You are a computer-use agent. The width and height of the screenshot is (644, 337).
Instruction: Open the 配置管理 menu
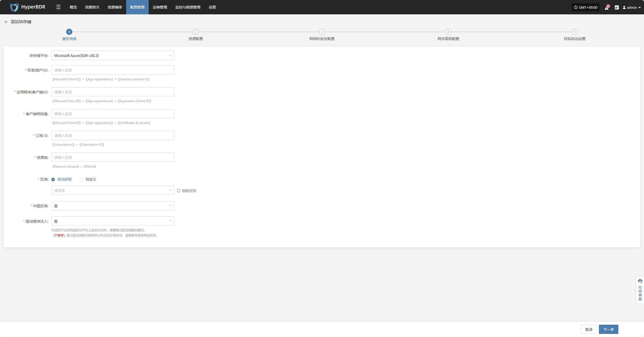coord(137,7)
